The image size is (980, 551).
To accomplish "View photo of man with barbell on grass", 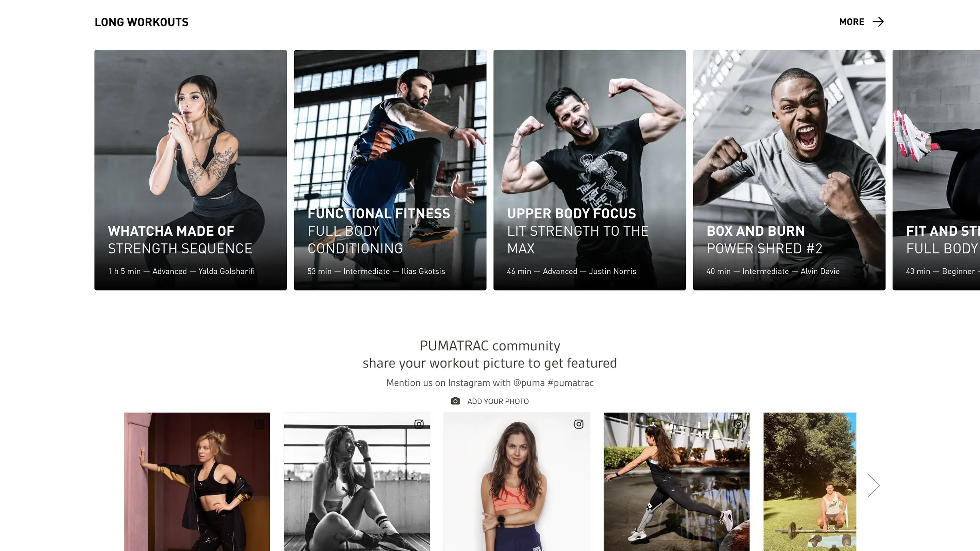I will coord(810,482).
